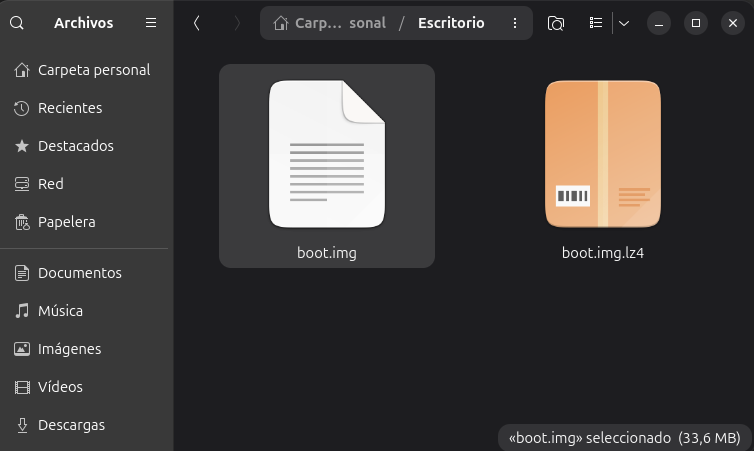754x451 pixels.
Task: Expand the view options dropdown arrow
Action: [x=623, y=23]
